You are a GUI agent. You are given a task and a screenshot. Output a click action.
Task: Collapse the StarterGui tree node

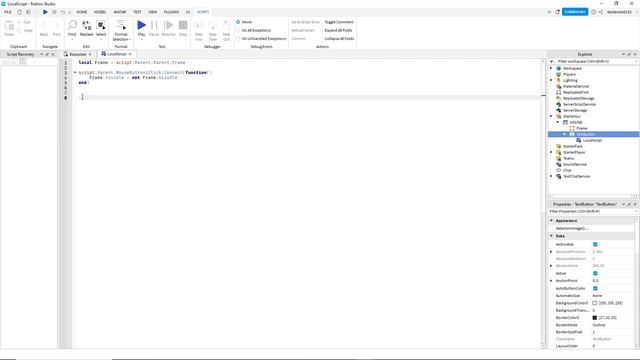pyautogui.click(x=551, y=116)
